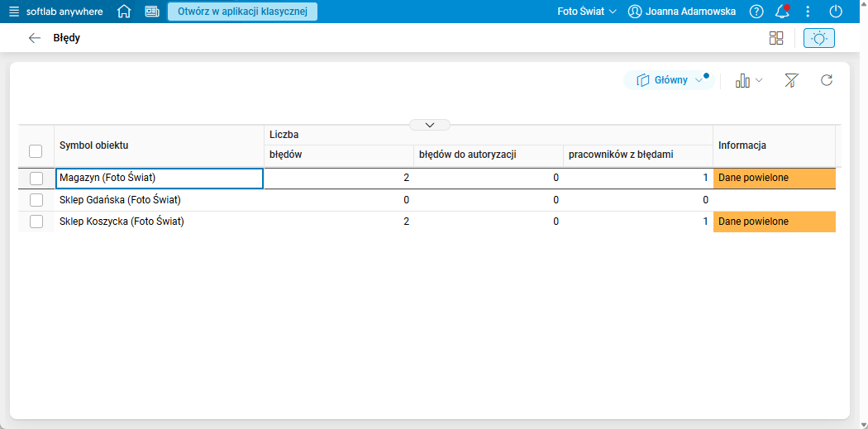Click Otwórz w aplikacji klasycznej button

(x=242, y=12)
